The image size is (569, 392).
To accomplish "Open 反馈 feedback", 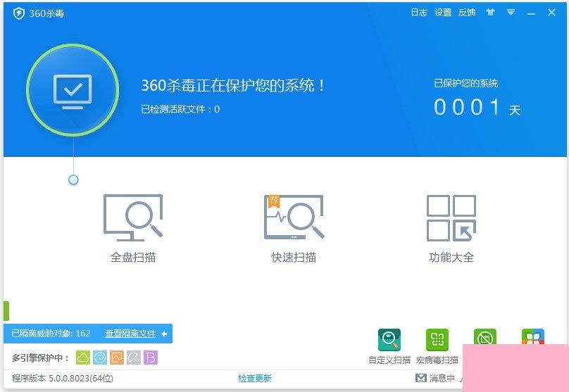I will [x=467, y=13].
